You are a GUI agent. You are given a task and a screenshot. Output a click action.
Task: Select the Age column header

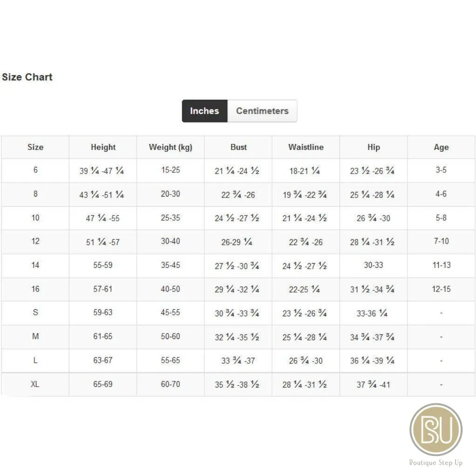441,147
